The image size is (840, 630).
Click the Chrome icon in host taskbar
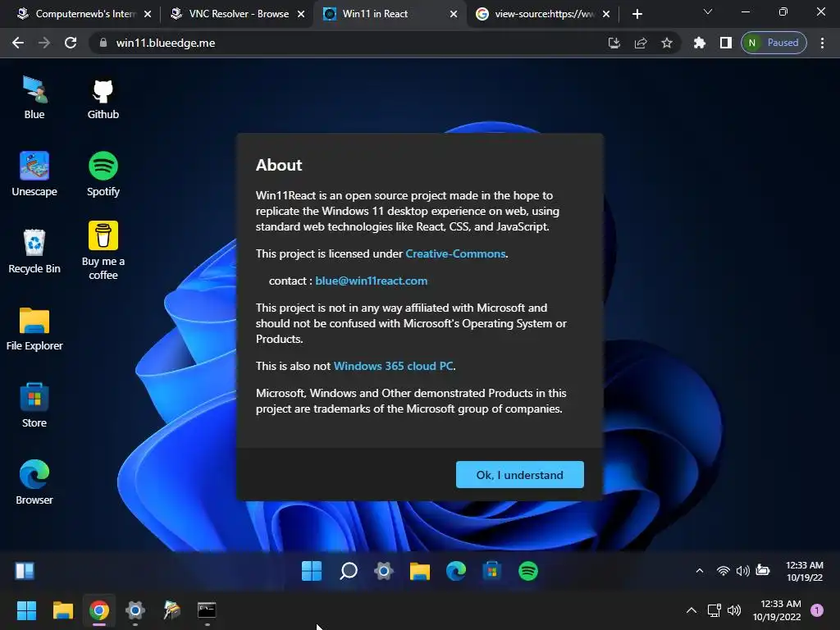coord(99,610)
